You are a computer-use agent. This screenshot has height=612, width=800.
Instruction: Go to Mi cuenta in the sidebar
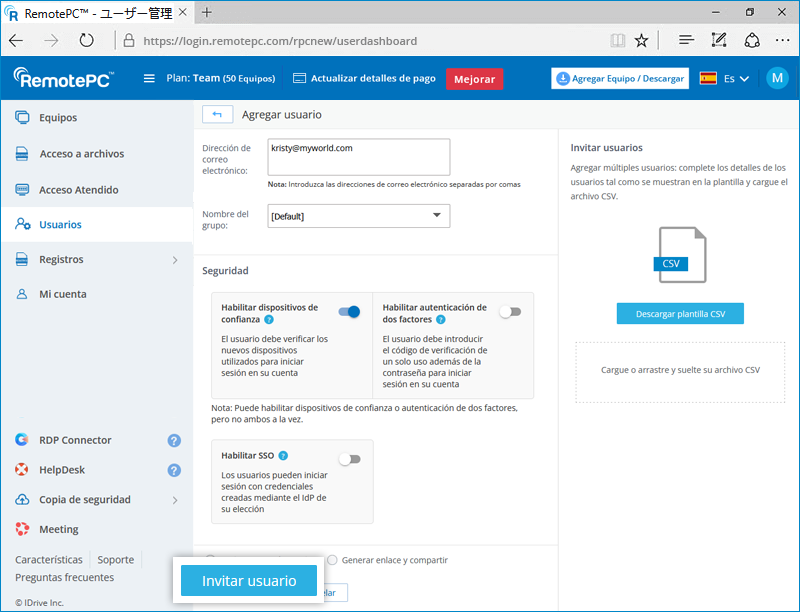click(x=62, y=295)
